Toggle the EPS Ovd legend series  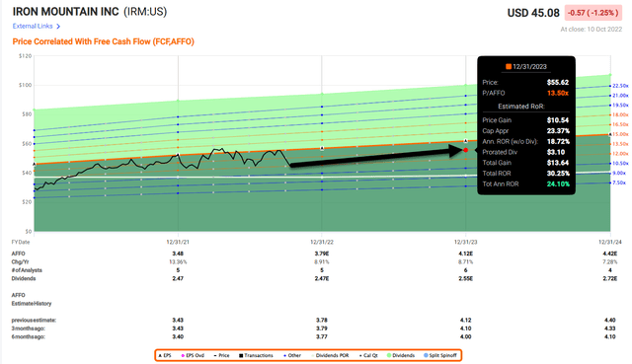(193, 355)
